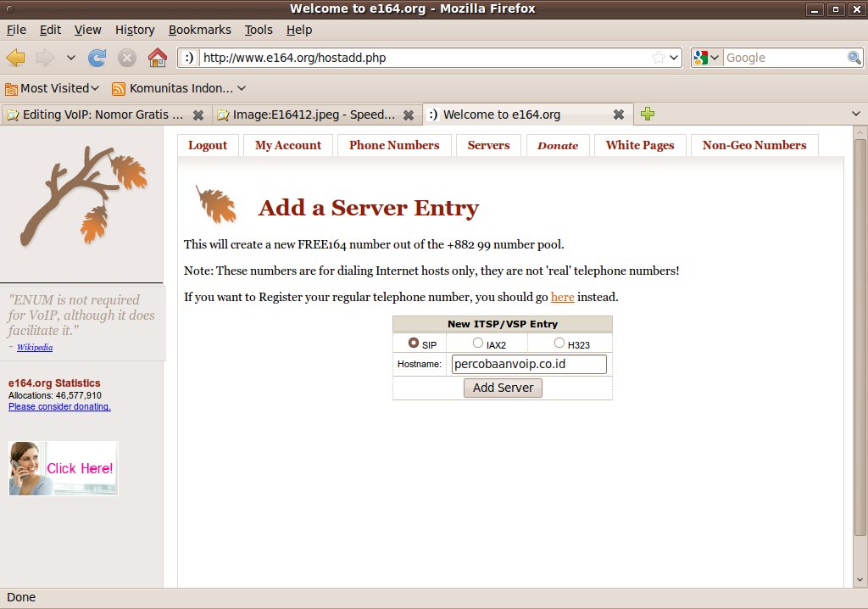This screenshot has height=609, width=868.
Task: Open the Most Visited bookmarks folder
Action: [52, 88]
